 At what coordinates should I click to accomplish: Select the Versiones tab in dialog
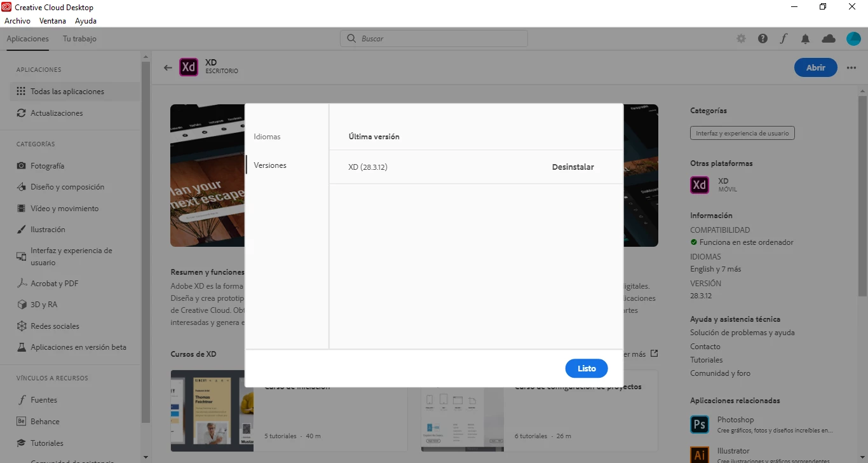click(270, 165)
